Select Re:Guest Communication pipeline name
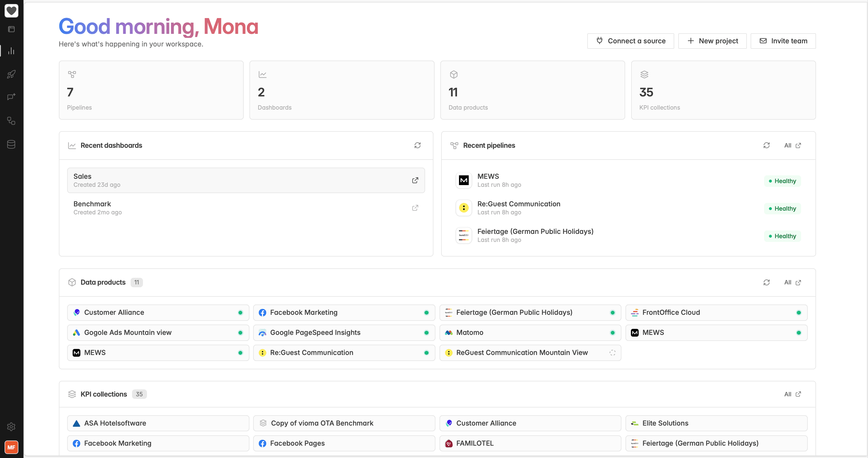This screenshot has height=458, width=868. point(519,204)
